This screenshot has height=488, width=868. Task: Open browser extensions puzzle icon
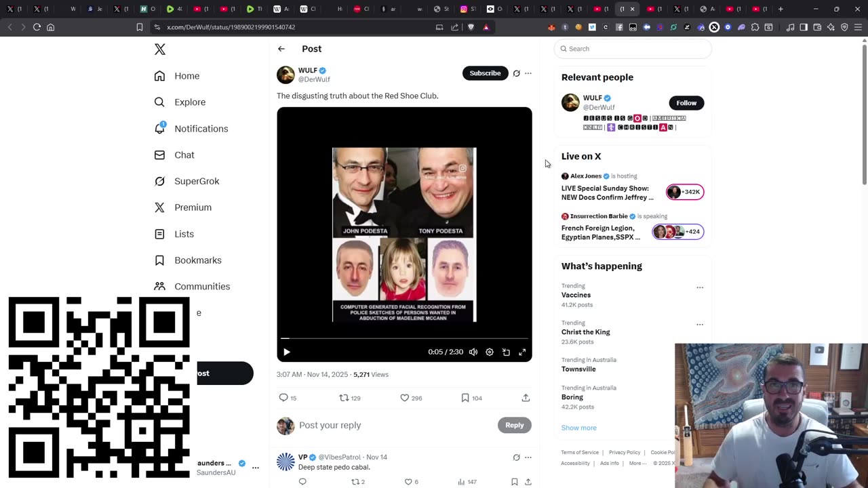[x=755, y=27]
